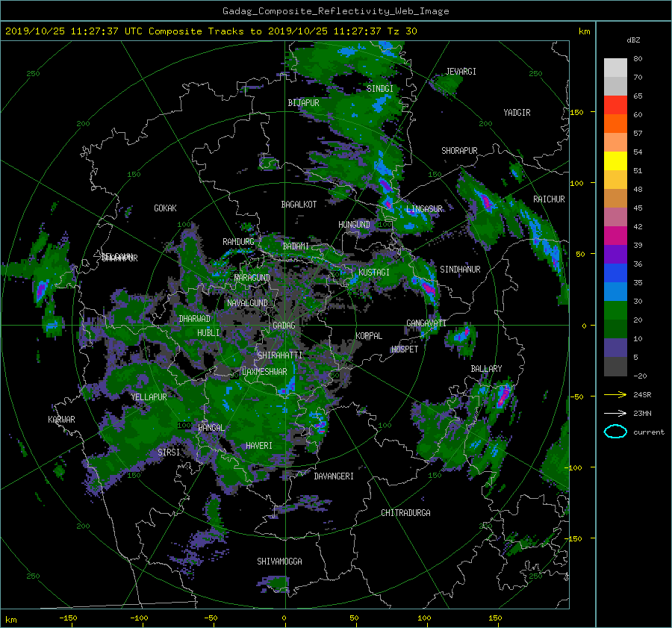Click the Gadag_Composite_Reflectivity_Web_Image title

[x=335, y=11]
